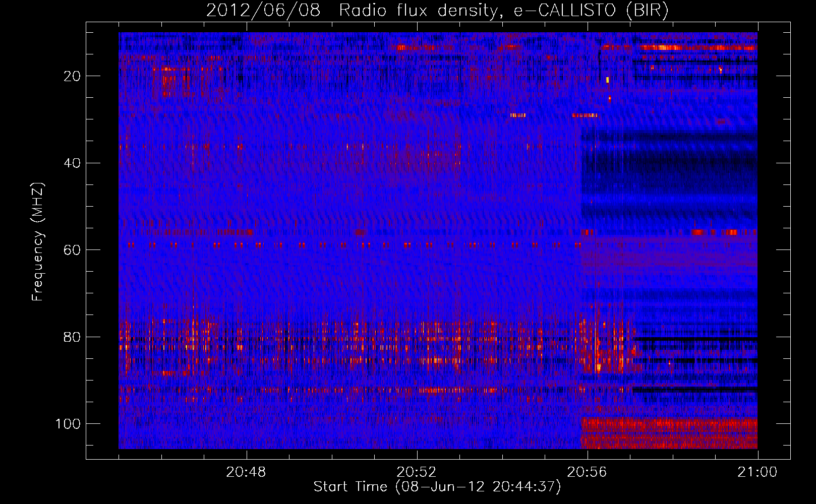Image resolution: width=816 pixels, height=504 pixels.
Task: Click the time tick label '20:56'
Action: click(x=587, y=472)
